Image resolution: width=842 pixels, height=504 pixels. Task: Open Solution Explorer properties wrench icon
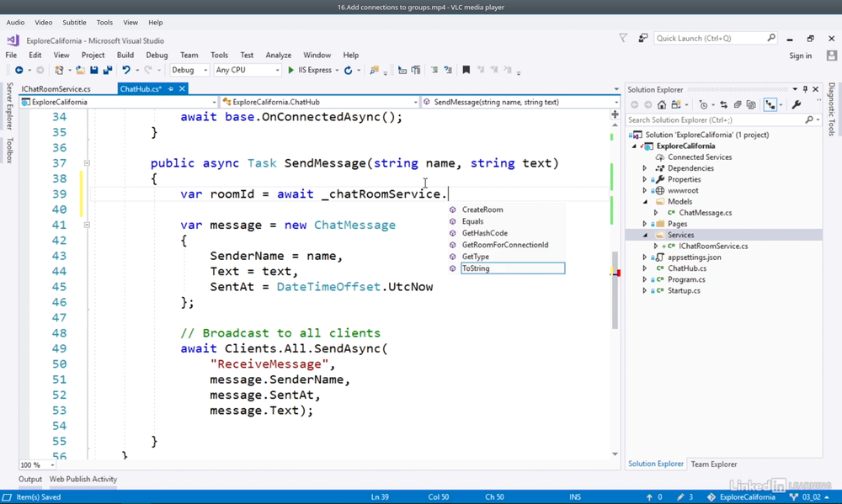[797, 105]
